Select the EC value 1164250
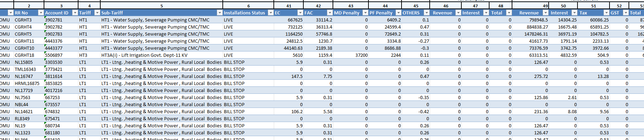This screenshot has width=644, height=140. click(289, 34)
